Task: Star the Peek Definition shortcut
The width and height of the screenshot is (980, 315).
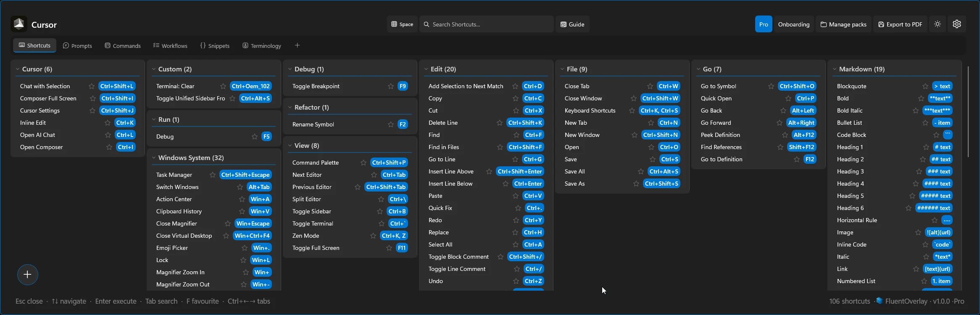Action: tap(785, 135)
